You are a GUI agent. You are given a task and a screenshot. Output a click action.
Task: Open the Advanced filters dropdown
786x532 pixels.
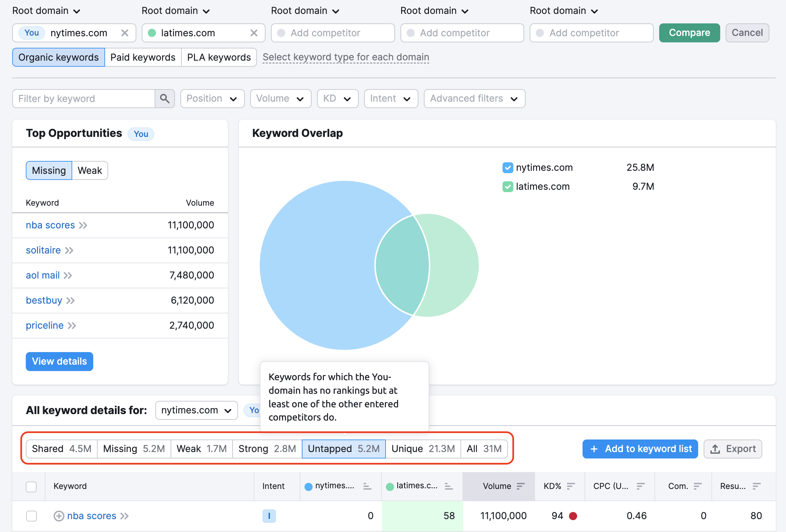[473, 98]
